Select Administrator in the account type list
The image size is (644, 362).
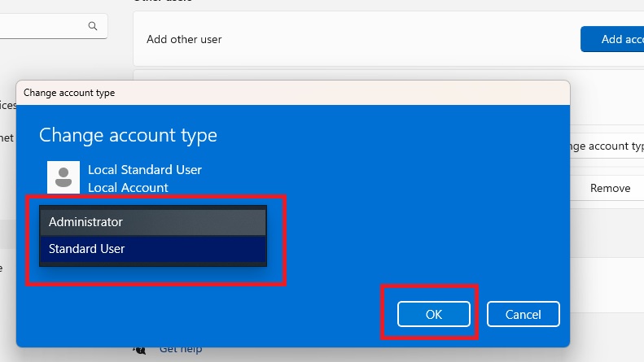tap(153, 222)
